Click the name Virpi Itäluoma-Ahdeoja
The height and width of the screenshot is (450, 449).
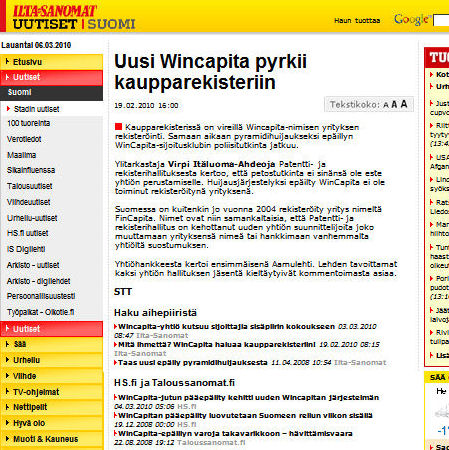click(x=221, y=164)
